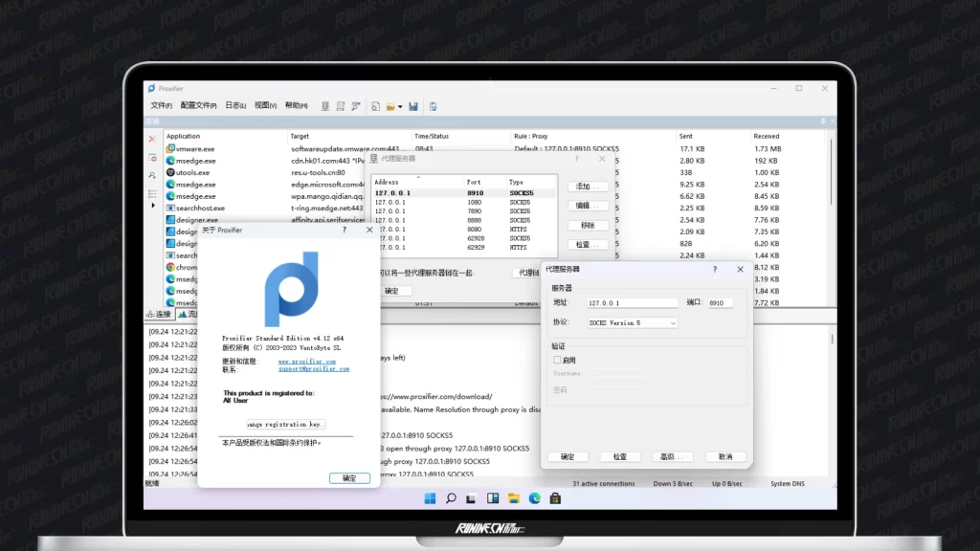This screenshot has height=551, width=980.
Task: Click the new profile icon in toolbar
Action: tap(376, 106)
